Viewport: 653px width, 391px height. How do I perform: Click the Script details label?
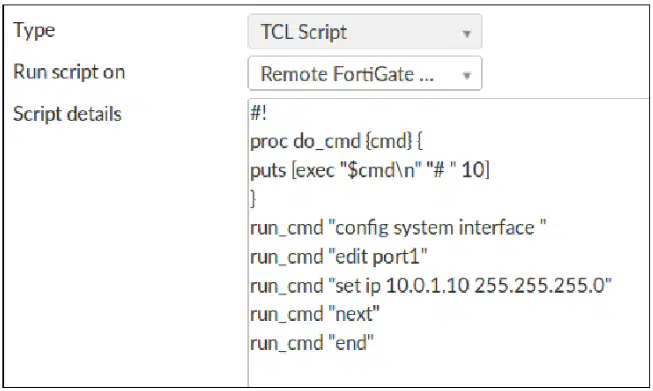click(x=67, y=114)
